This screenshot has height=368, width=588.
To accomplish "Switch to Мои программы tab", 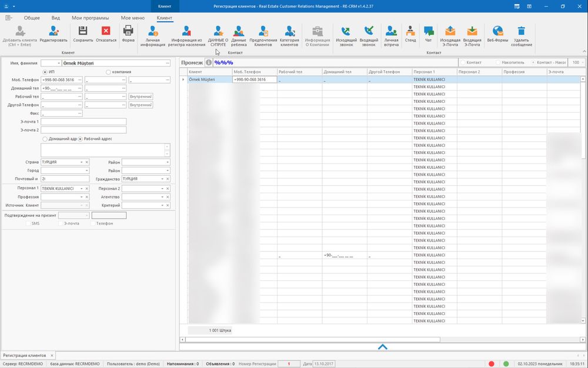I will pos(91,18).
